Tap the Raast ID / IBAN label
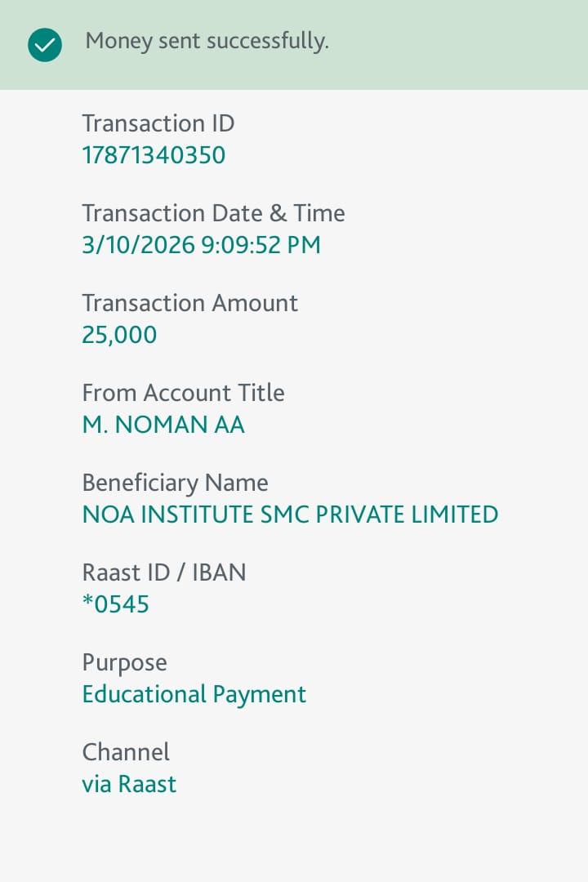The width and height of the screenshot is (588, 882). (163, 572)
